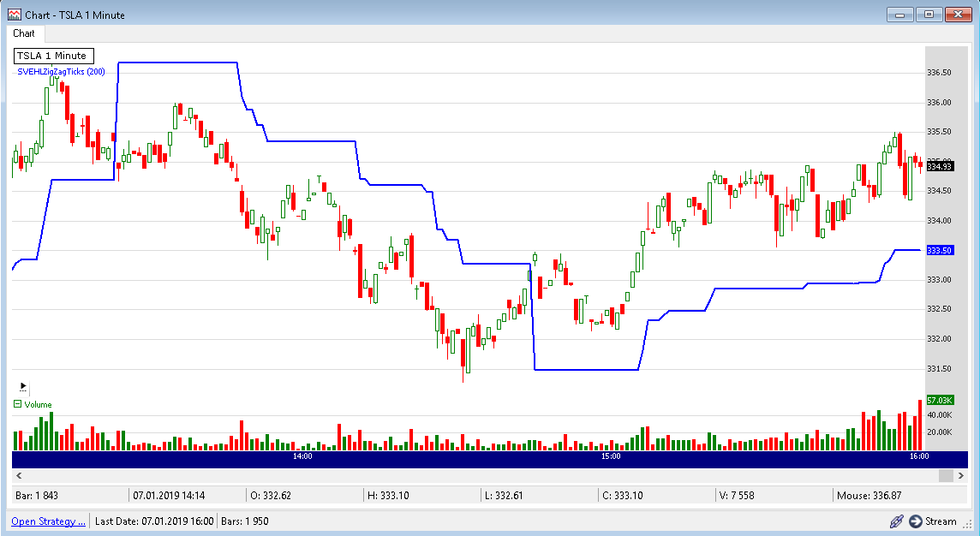Click the 57.03K volume value marker
Screen dimensions: 980x536
(x=940, y=400)
